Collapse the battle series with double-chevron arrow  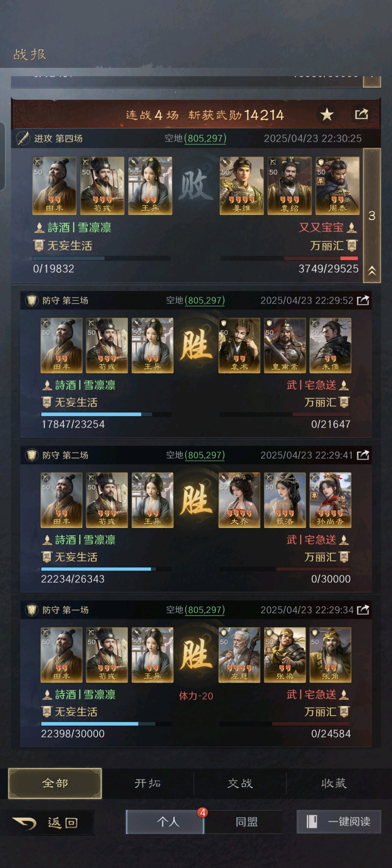pyautogui.click(x=372, y=271)
